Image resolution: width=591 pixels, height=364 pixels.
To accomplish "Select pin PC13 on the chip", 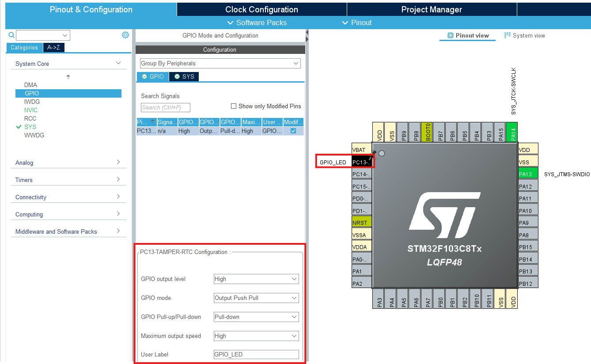I will [362, 162].
